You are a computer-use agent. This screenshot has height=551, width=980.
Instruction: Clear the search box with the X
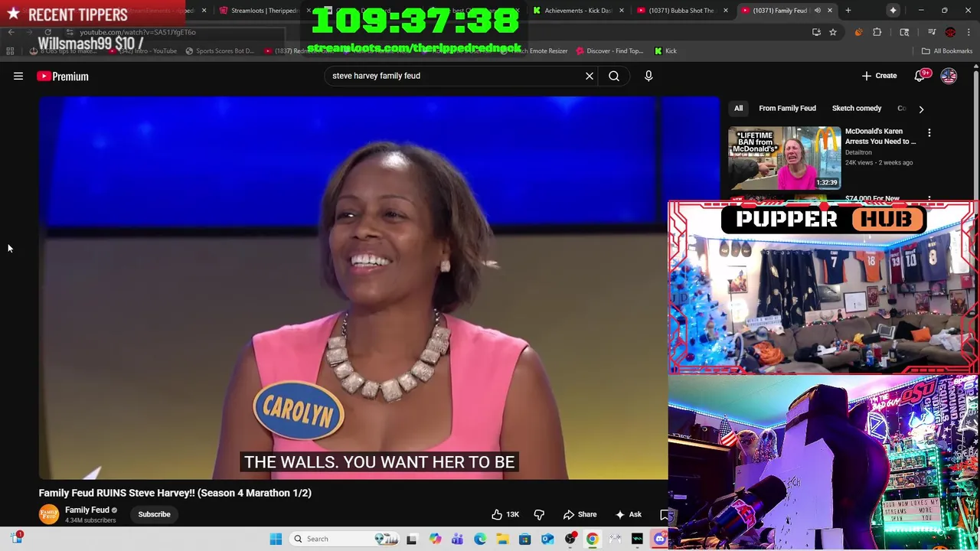(x=590, y=76)
